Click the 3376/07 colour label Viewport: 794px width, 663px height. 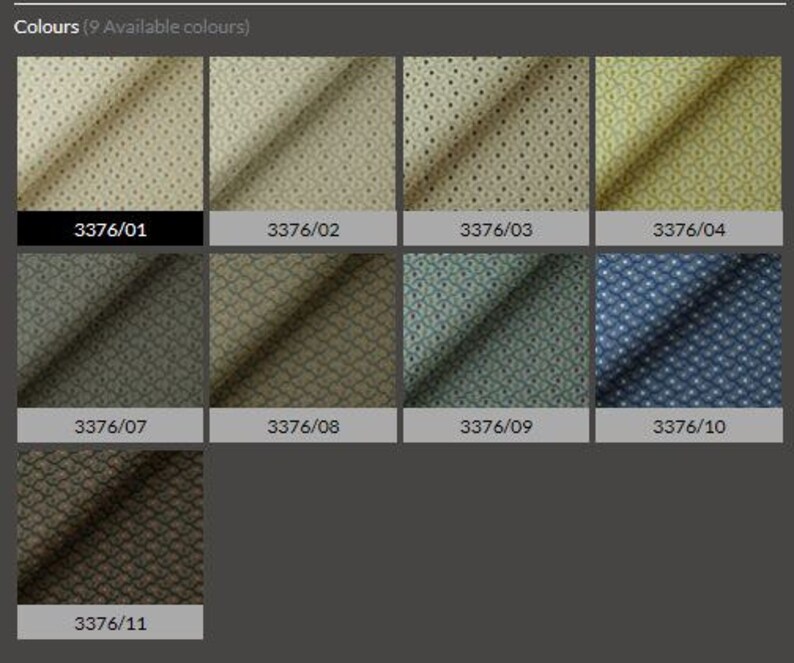click(x=110, y=426)
